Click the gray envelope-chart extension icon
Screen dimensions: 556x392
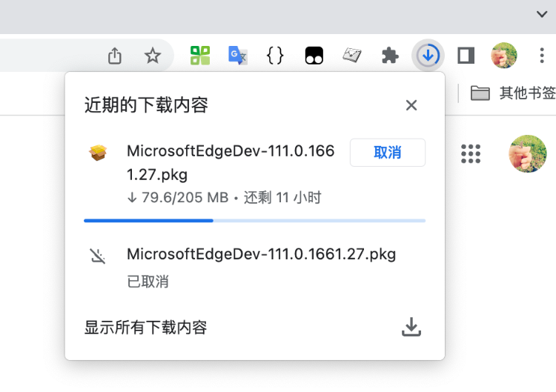[x=351, y=56]
